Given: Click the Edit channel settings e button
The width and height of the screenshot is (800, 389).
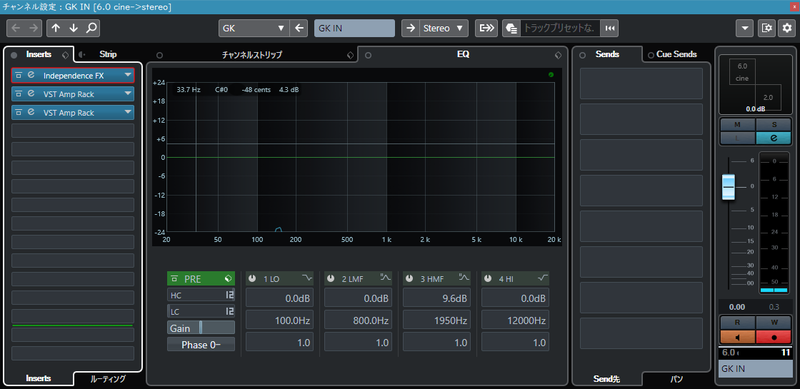Looking at the screenshot, I should tap(774, 138).
